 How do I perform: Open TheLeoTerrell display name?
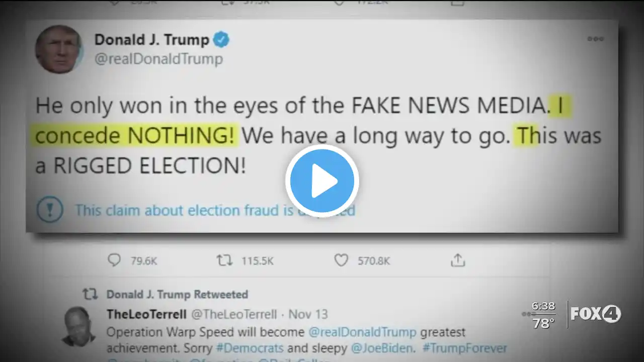146,314
